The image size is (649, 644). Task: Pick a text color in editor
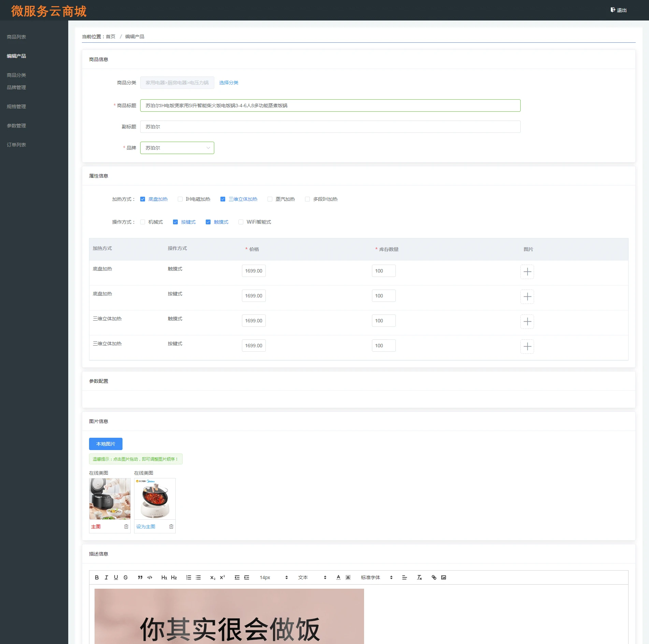coord(338,577)
